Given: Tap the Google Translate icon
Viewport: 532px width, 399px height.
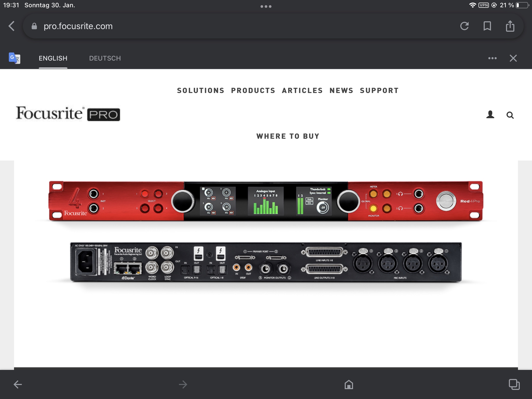Looking at the screenshot, I should [x=14, y=58].
